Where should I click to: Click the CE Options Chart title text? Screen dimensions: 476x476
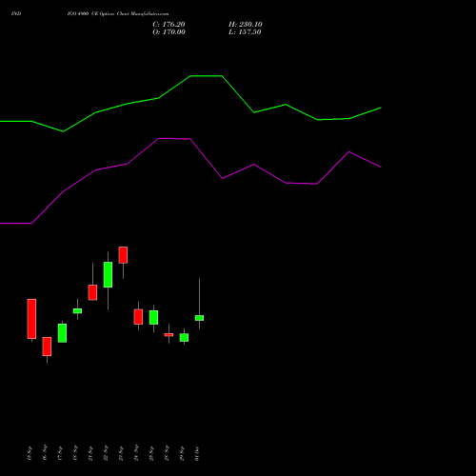118,13
